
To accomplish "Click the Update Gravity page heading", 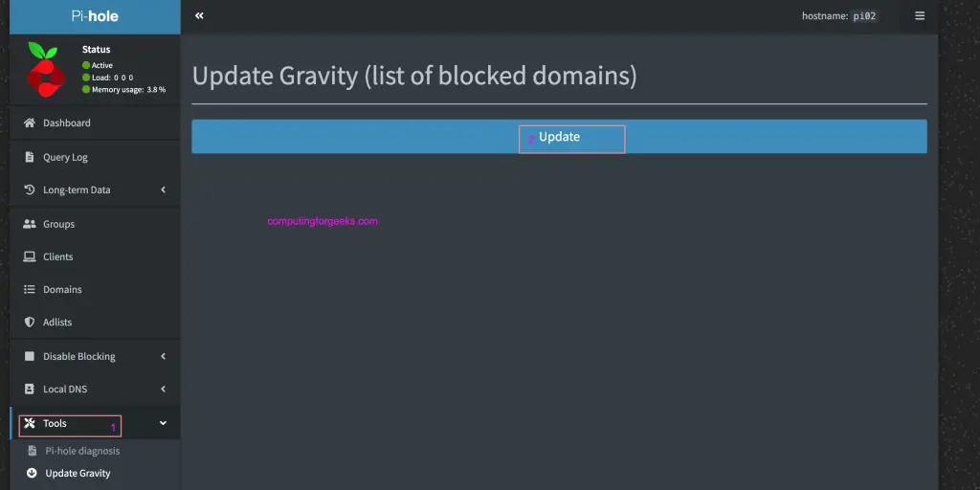I will coord(414,76).
